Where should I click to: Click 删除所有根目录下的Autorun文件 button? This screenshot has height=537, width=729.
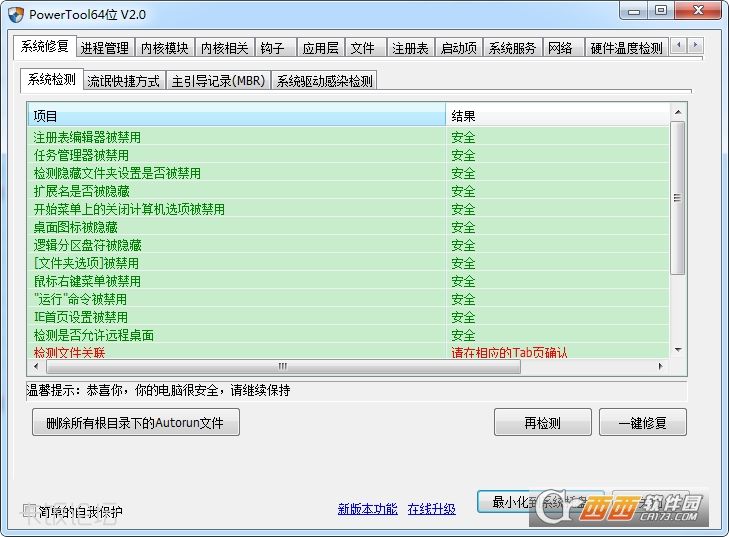tap(135, 423)
